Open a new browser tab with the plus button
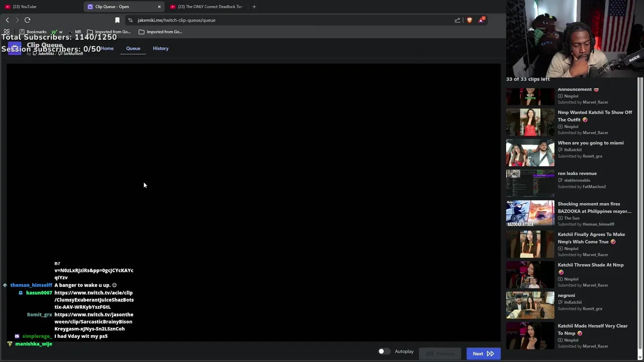644x362 pixels. [x=254, y=7]
